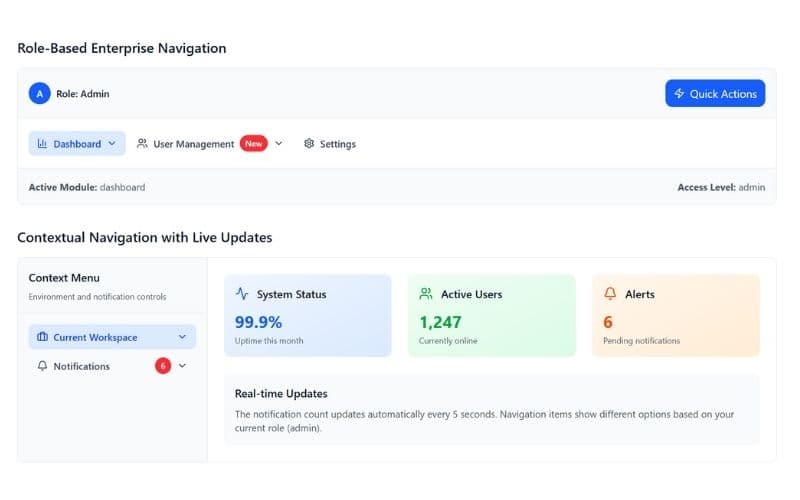The image size is (800, 500).
Task: Click the gear icon beside Settings
Action: [309, 144]
